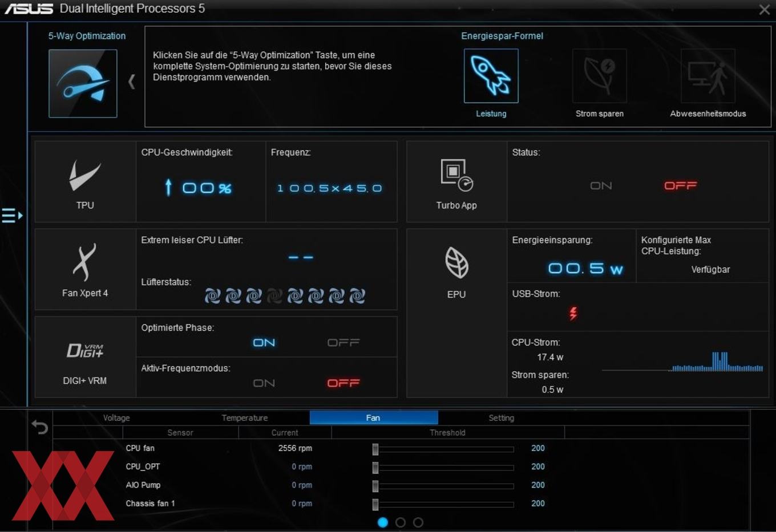
Task: Switch Optimierte Phase to ON
Action: pyautogui.click(x=264, y=343)
